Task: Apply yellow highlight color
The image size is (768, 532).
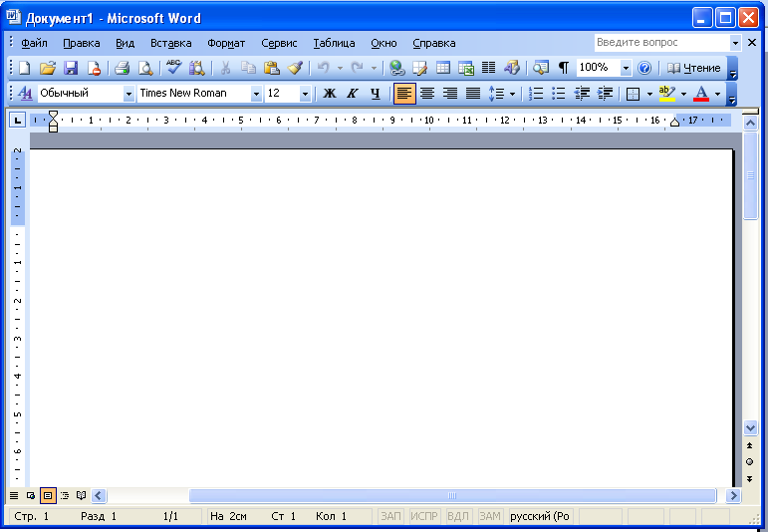Action: 667,93
